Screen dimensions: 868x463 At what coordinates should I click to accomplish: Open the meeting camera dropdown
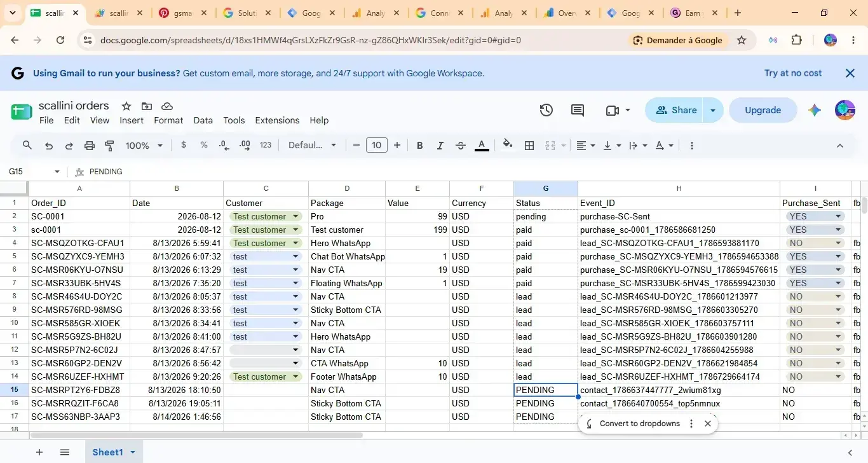coord(628,110)
